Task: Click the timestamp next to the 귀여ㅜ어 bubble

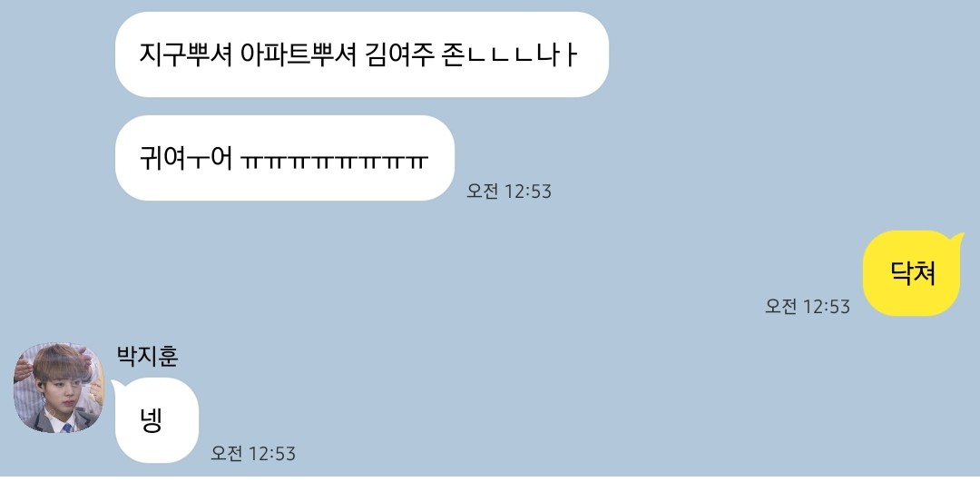Action: pyautogui.click(x=509, y=192)
